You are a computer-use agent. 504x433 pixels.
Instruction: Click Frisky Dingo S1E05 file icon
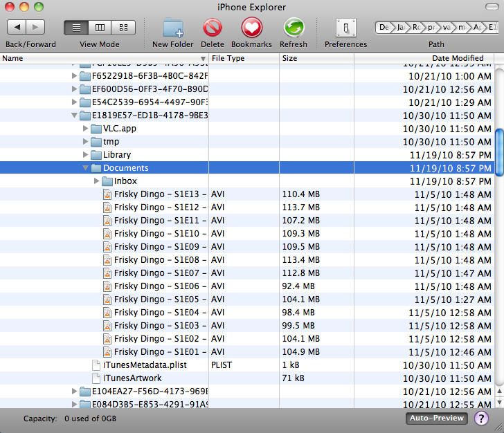coord(107,300)
